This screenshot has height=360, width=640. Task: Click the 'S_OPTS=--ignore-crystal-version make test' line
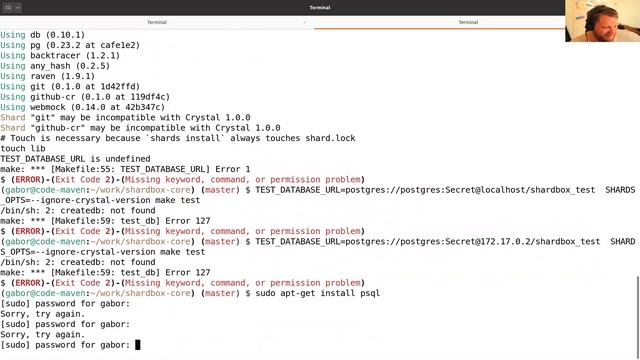(102, 252)
